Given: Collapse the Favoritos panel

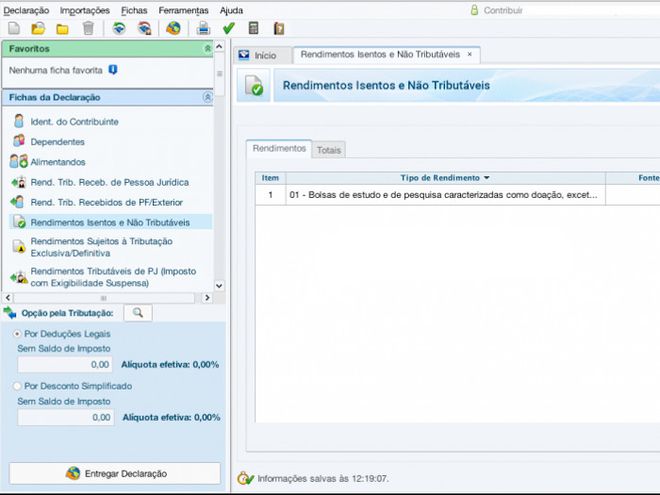Looking at the screenshot, I should [208, 49].
